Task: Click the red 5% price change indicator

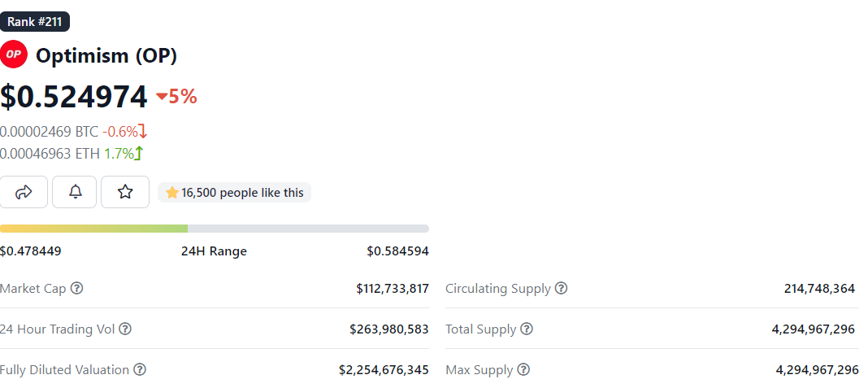Action: [x=176, y=97]
